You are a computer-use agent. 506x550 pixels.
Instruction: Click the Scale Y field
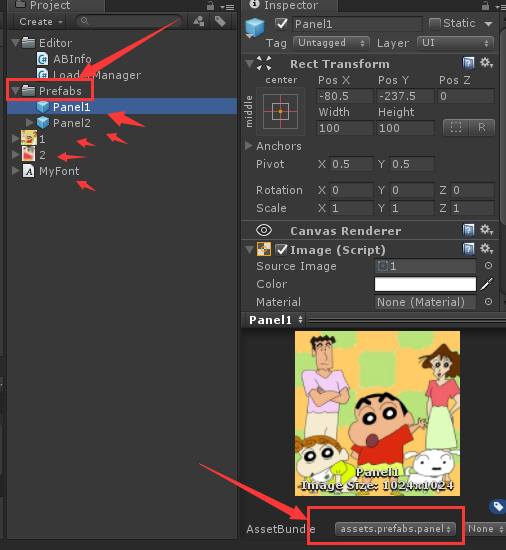(x=412, y=208)
